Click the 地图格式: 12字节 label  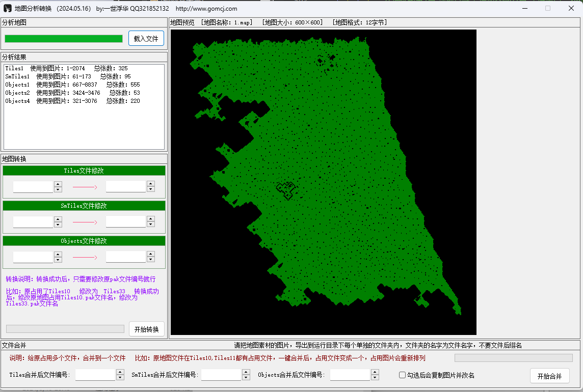[x=360, y=23]
